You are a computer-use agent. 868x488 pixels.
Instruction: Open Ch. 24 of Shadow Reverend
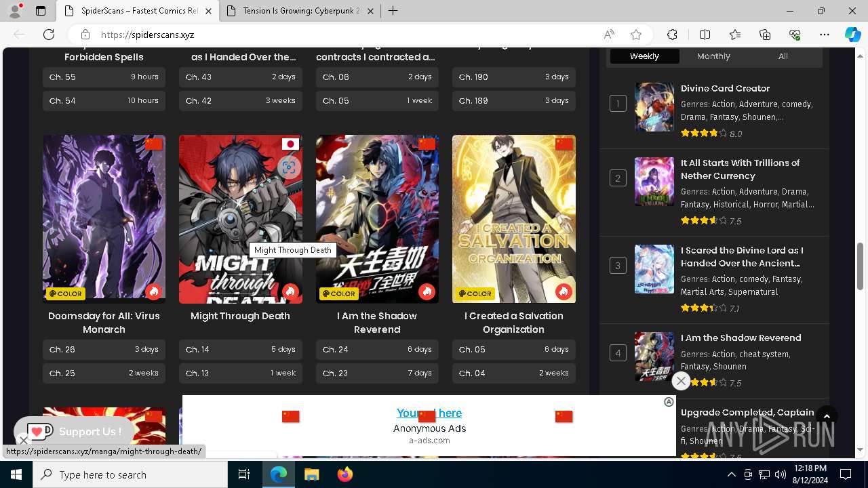click(377, 350)
